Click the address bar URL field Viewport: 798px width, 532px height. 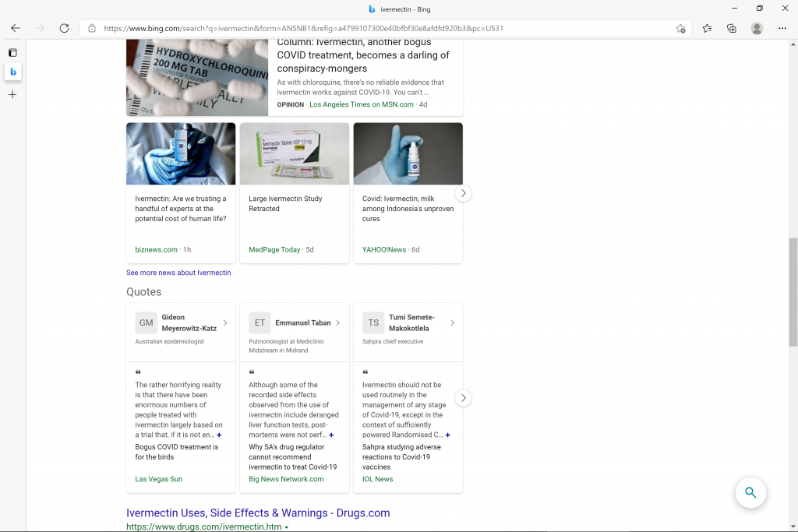pos(387,29)
